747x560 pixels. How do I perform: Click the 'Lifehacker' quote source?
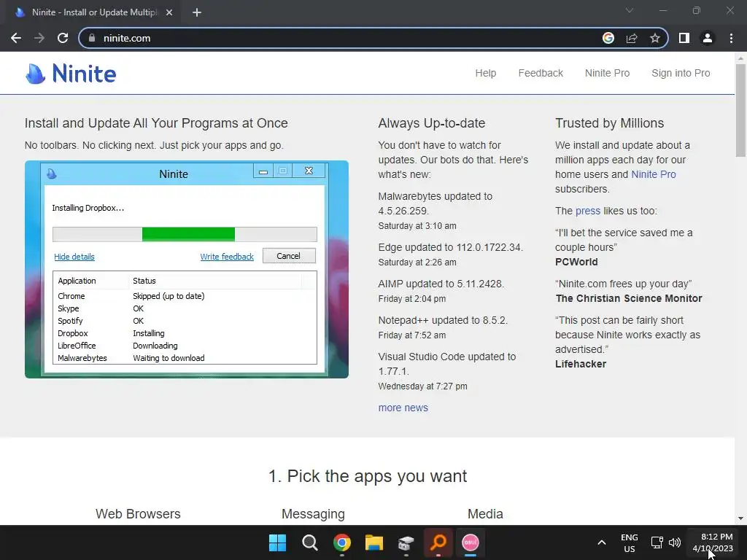coord(581,364)
